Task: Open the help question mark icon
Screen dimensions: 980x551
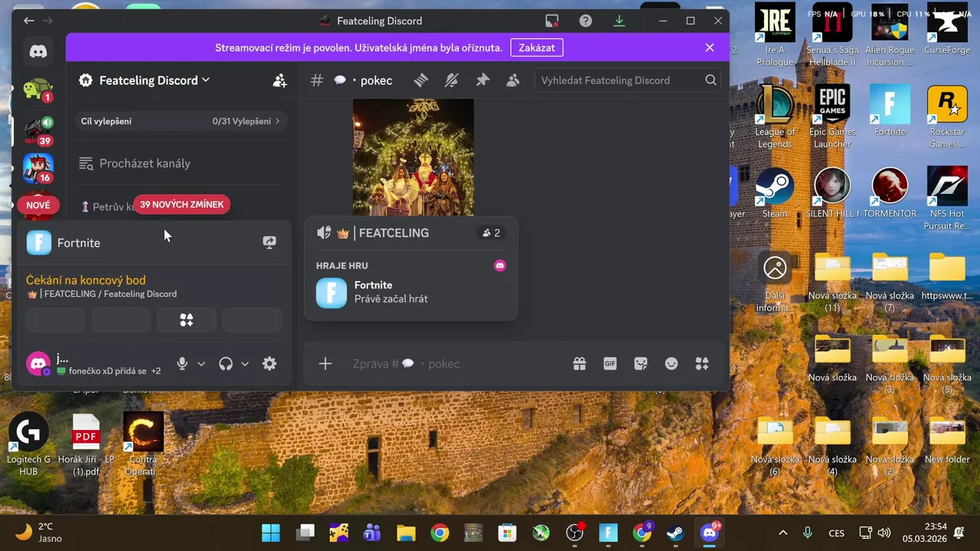Action: (585, 21)
